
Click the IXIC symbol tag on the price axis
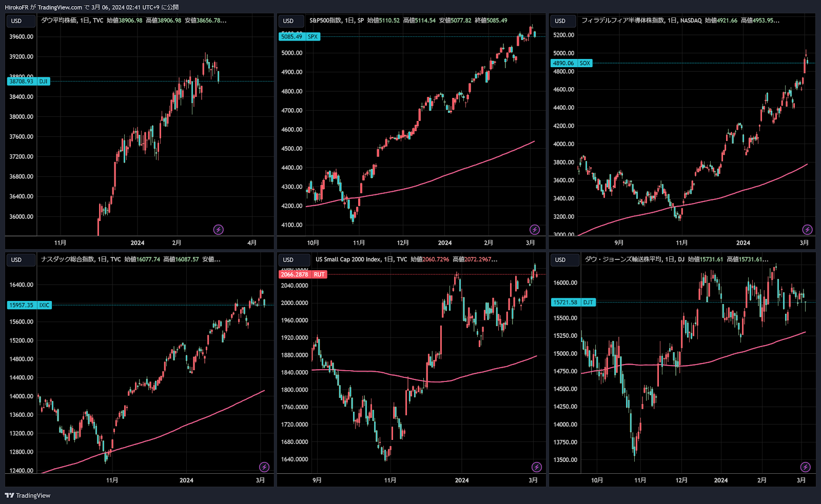coord(45,306)
